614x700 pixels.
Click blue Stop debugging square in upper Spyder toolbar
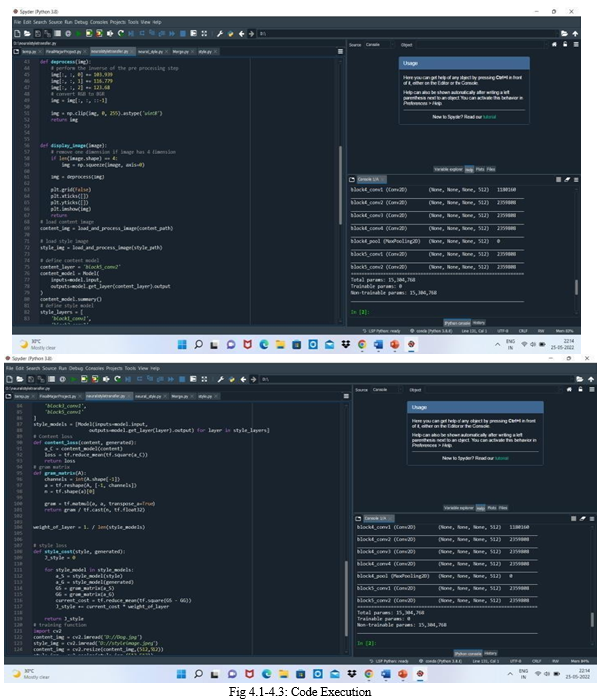(183, 34)
